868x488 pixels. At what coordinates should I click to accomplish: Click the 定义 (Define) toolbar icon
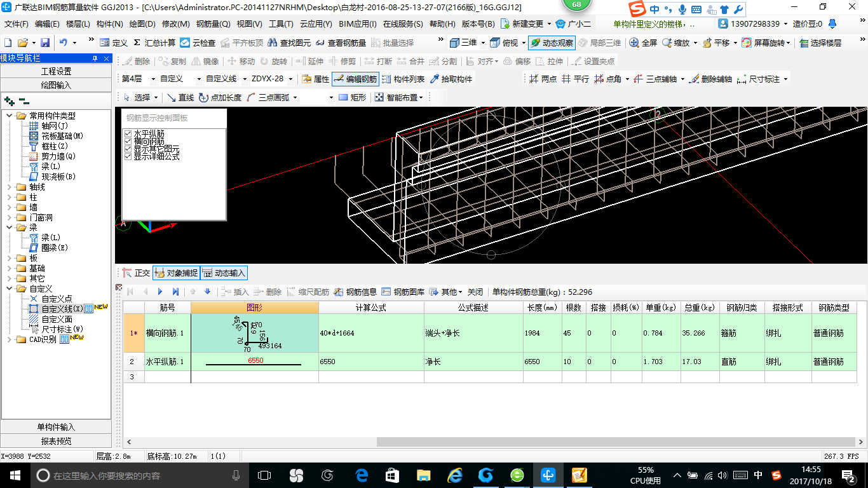click(114, 43)
